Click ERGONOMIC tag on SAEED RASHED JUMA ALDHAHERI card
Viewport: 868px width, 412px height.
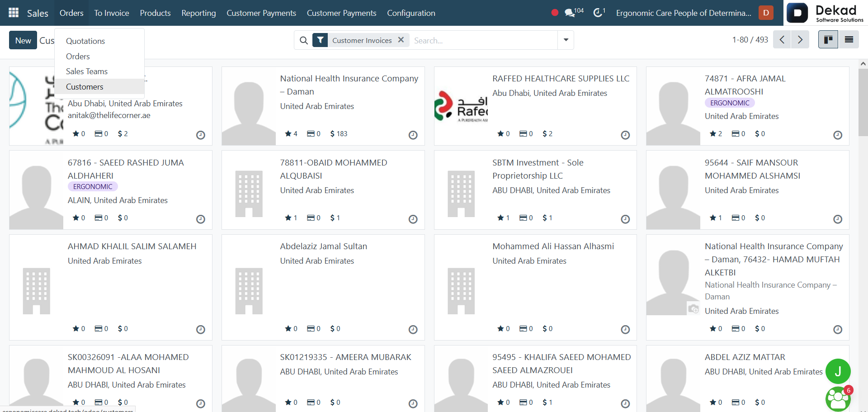pos(93,186)
